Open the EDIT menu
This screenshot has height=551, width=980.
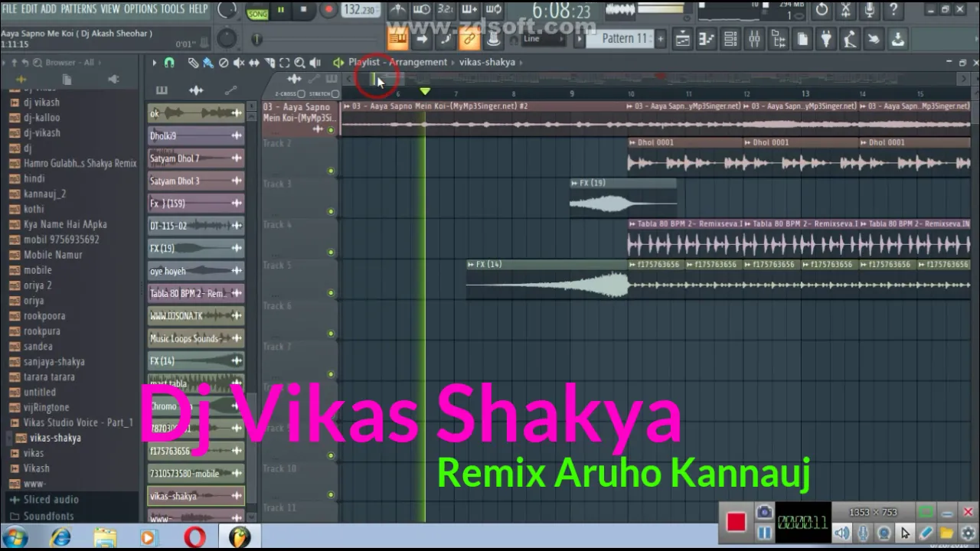[x=30, y=8]
